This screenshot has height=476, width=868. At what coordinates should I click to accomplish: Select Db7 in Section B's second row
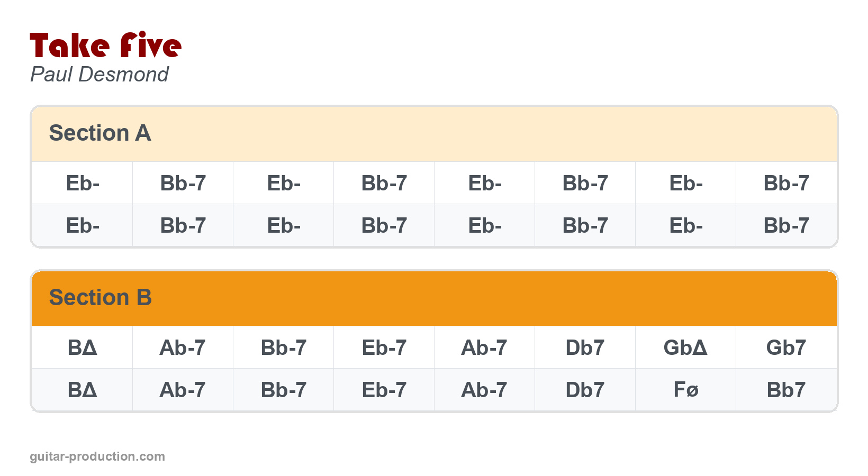(x=585, y=390)
